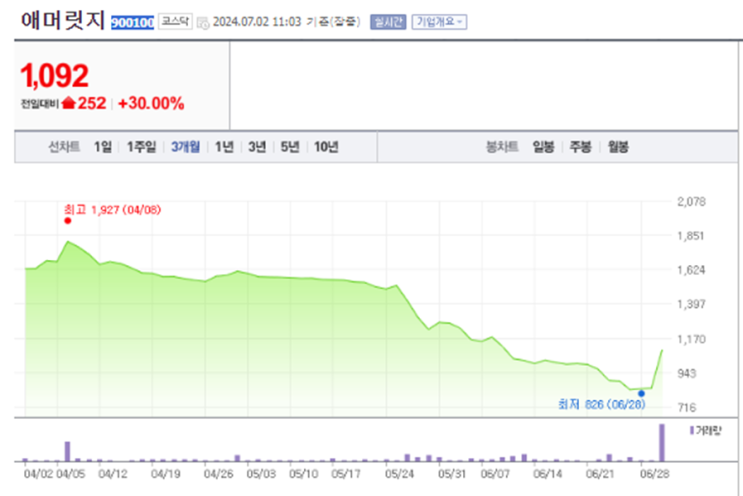The height and width of the screenshot is (496, 743).
Task: Click the +30.00% change value
Action: coord(151,103)
